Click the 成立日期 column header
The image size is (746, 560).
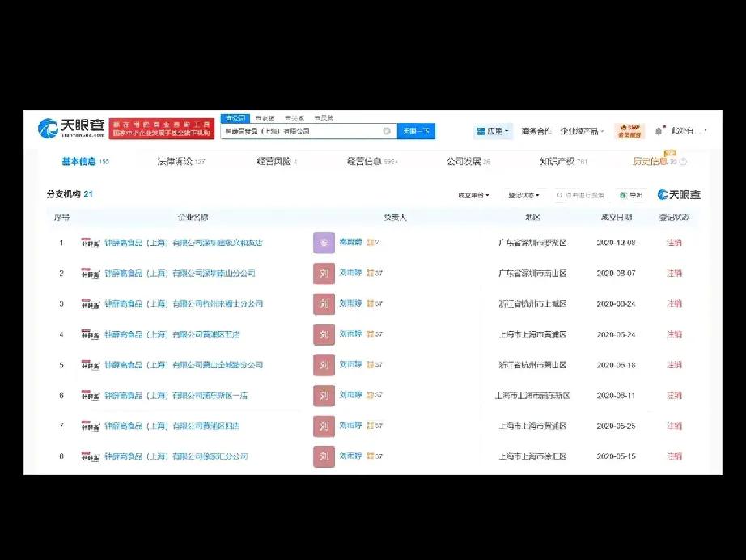pos(616,218)
